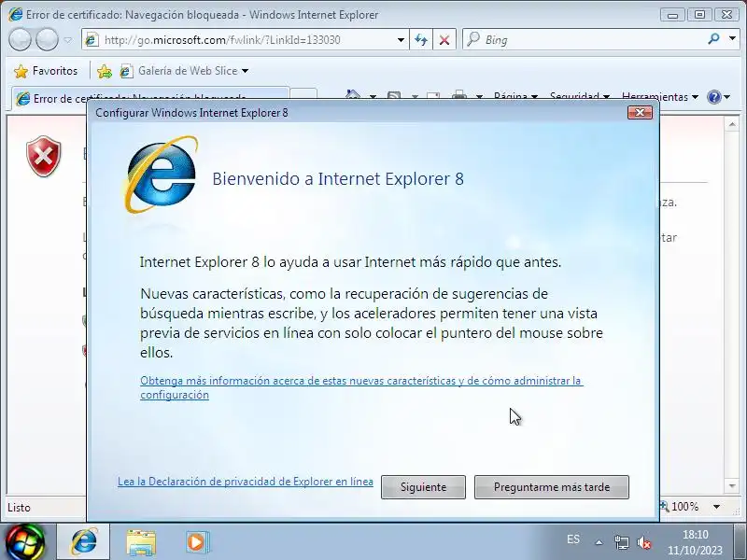The image size is (747, 560).
Task: Click the Internet Explorer logo in dialog
Action: tap(161, 175)
